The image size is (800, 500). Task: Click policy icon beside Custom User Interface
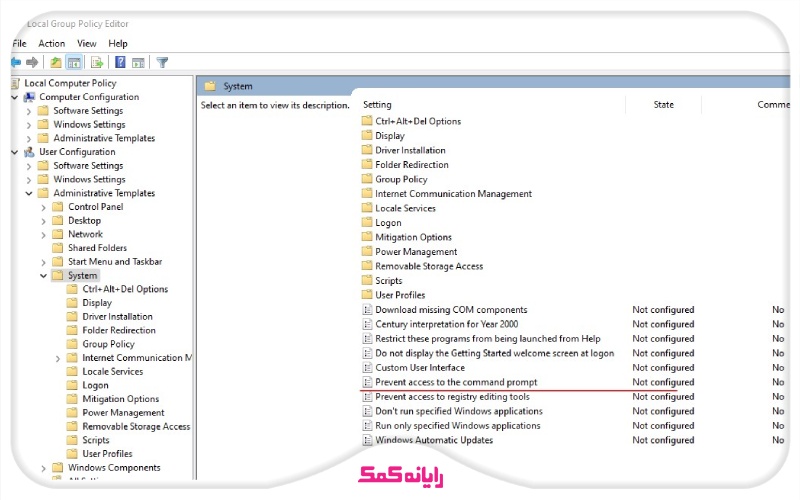[367, 368]
